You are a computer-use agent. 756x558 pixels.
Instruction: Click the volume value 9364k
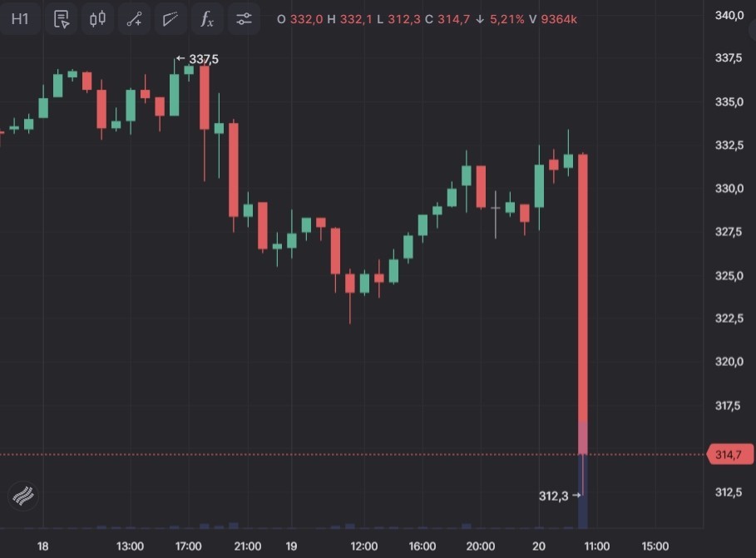559,19
